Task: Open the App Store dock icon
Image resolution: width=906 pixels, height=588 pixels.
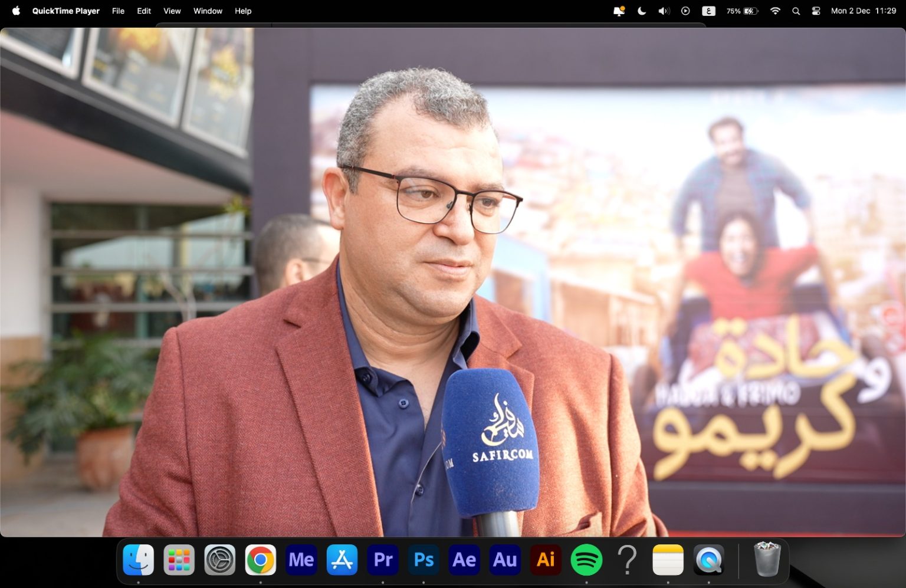Action: 342,559
